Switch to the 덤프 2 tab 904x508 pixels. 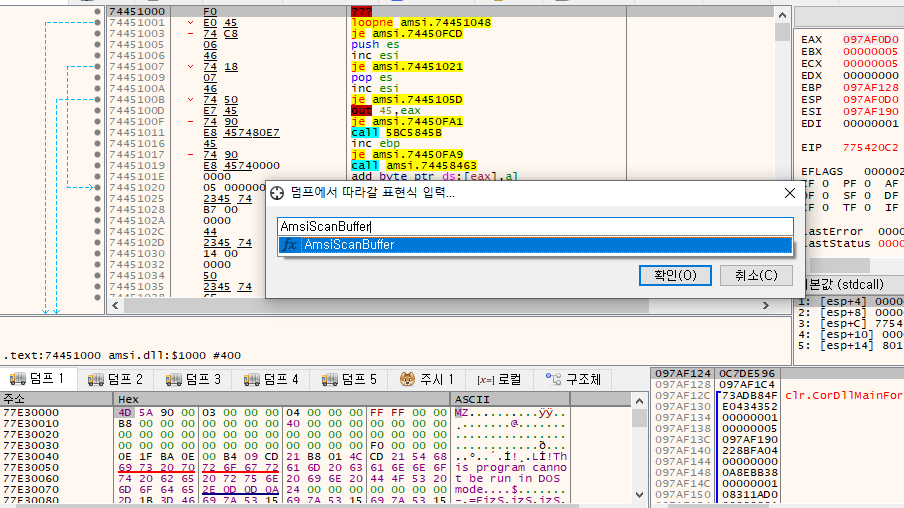pos(115,379)
